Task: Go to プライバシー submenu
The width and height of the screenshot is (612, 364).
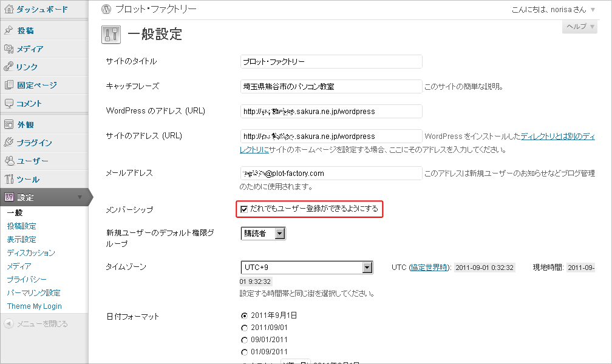Action: click(x=27, y=279)
